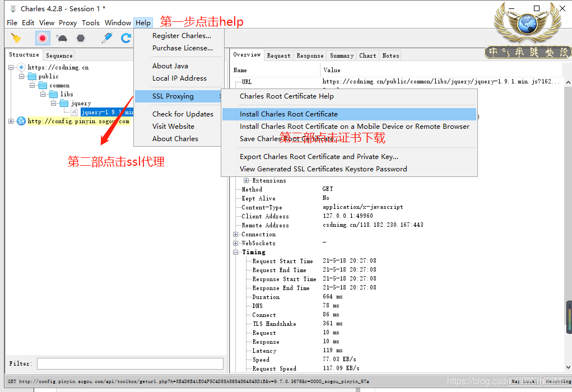Click Install Charles Root Certificate

[349, 114]
